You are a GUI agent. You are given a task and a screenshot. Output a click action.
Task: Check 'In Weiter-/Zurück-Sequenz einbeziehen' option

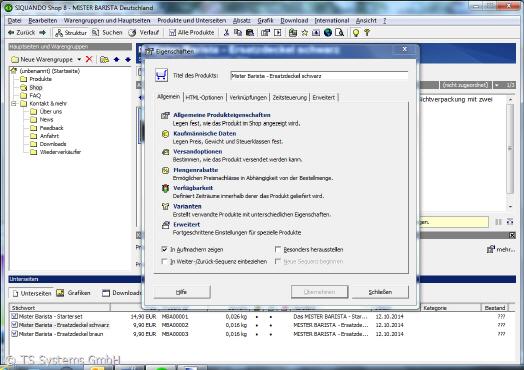tap(164, 261)
